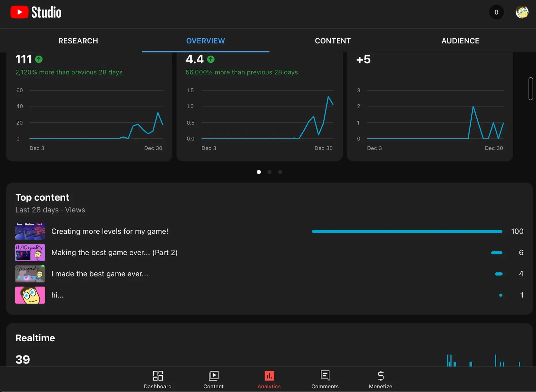The image size is (536, 392).
Task: Open the Content tab at top
Action: [332, 41]
